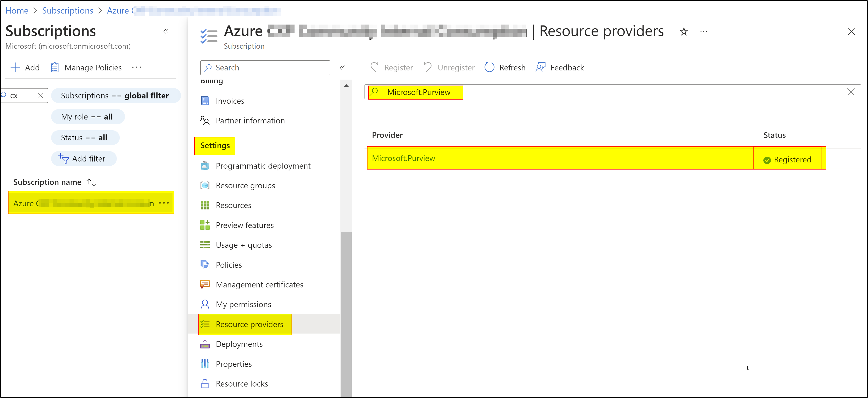Open Resource groups
The image size is (868, 398).
[245, 186]
